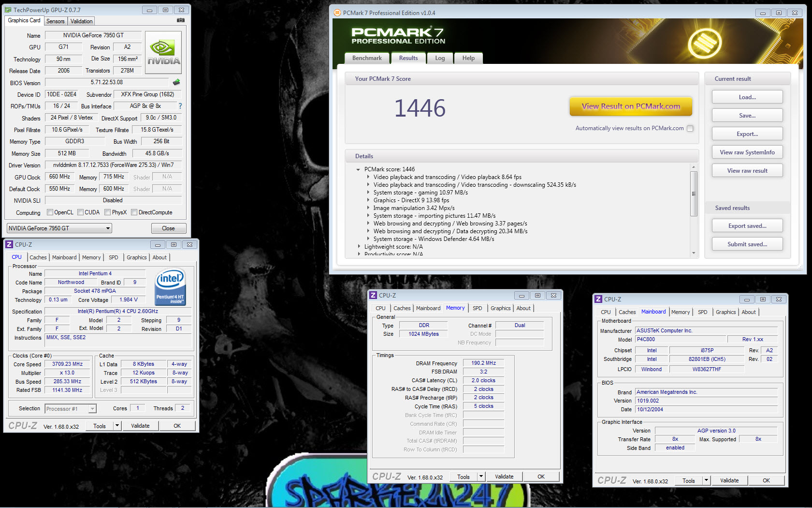
Task: Click the PCMark 7 title bar icon
Action: point(337,13)
